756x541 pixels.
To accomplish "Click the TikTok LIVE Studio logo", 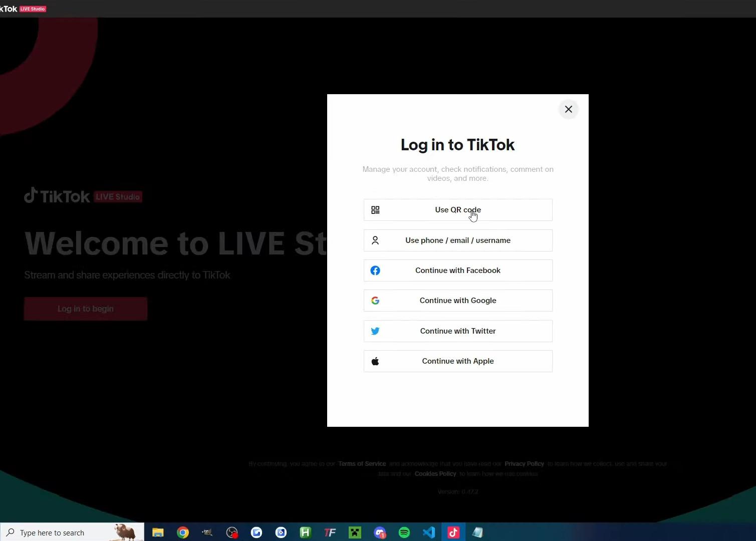I will [83, 196].
